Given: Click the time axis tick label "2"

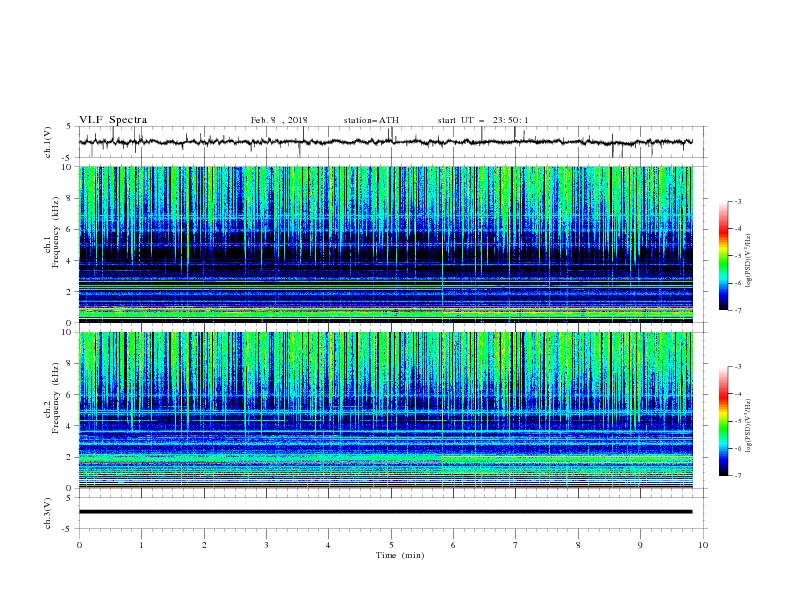Looking at the screenshot, I should click(x=204, y=545).
